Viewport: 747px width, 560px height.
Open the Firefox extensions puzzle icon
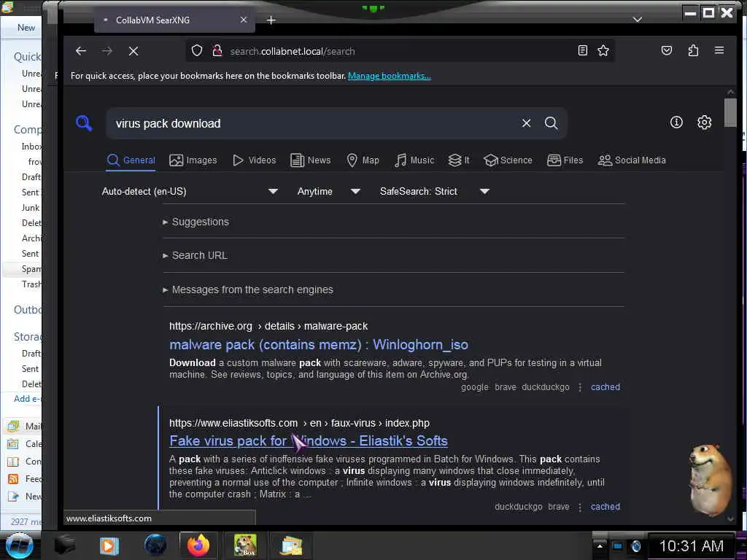click(x=693, y=50)
